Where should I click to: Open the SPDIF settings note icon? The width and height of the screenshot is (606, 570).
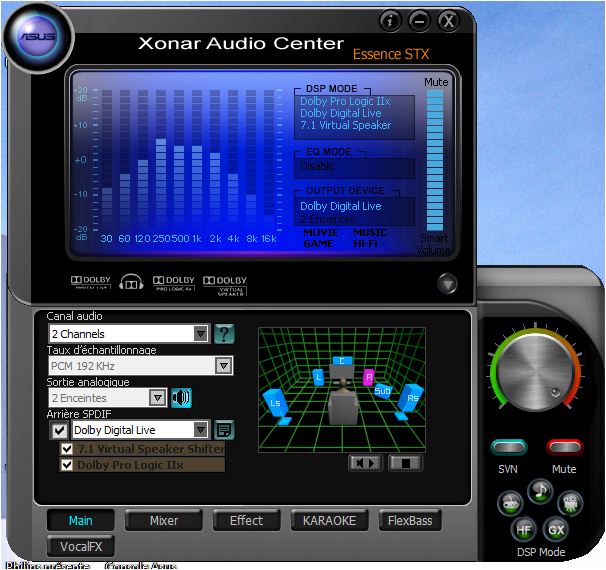click(224, 430)
